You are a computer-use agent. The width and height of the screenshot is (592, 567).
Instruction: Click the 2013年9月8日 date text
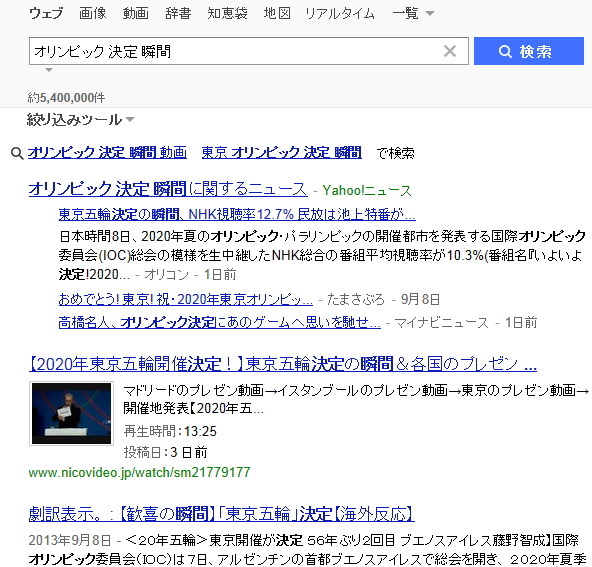point(70,540)
